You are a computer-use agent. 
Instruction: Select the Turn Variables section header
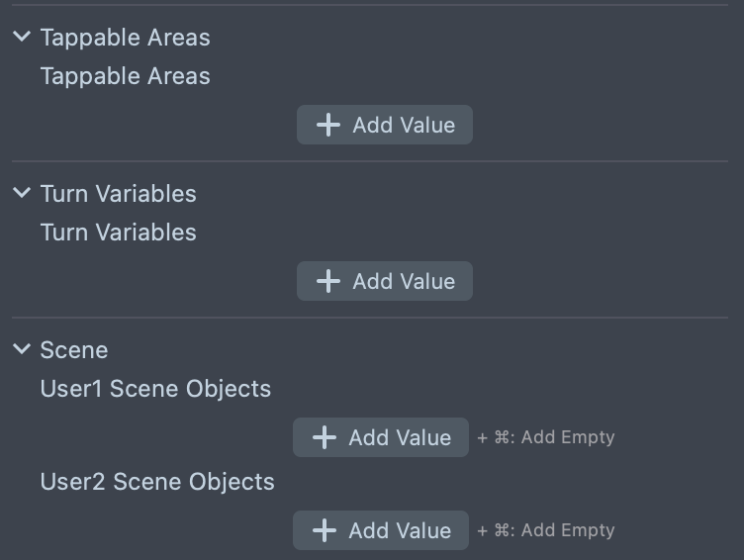tap(118, 194)
